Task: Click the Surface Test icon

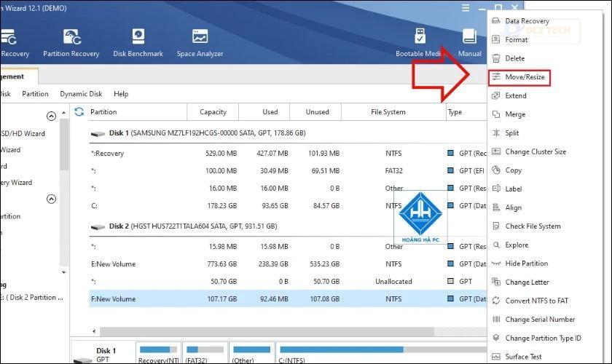Action: 496,357
